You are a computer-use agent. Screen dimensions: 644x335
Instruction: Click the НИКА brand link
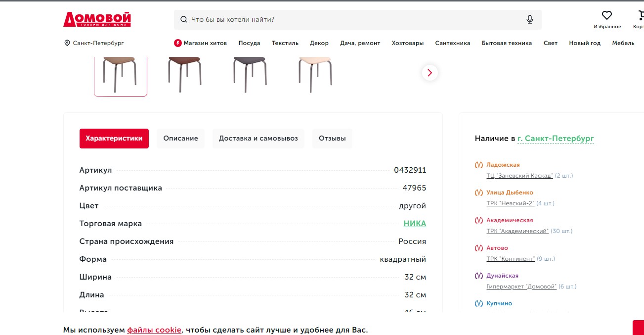[415, 224]
